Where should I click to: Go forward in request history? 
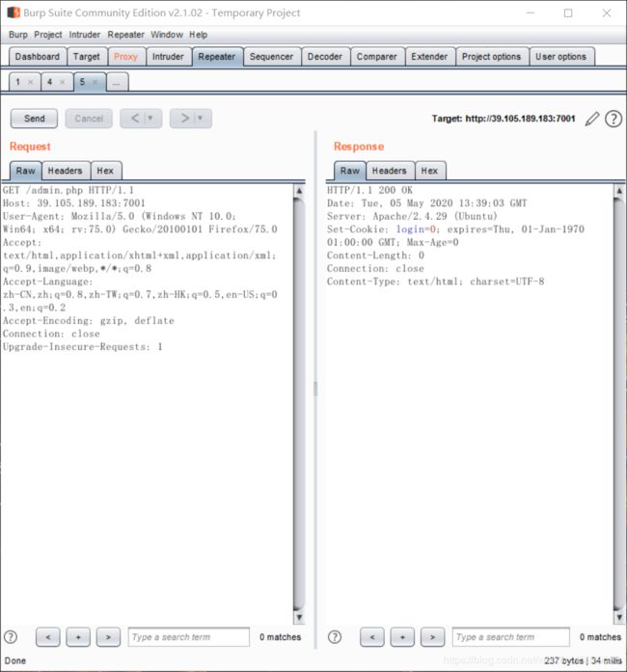pyautogui.click(x=185, y=119)
